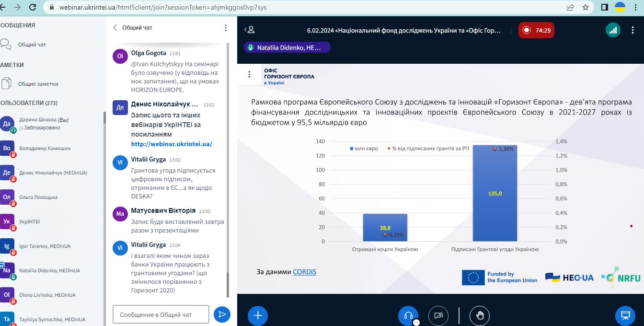Select user Володимир Камишин
The image size is (644, 326).
point(51,148)
